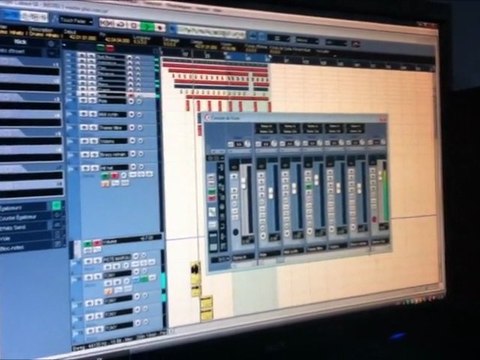Expand the Bloc-notes inspector section
Screen dimensions: 480x360
25,247
